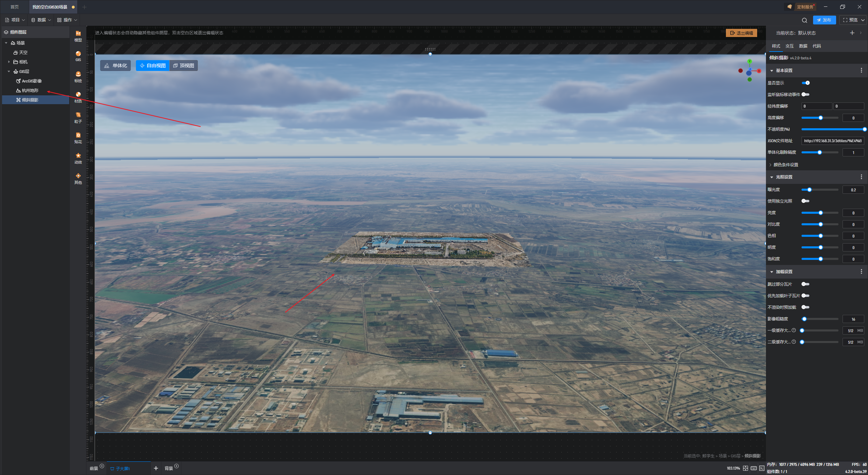Open the 预览 preview dropdown arrow

863,20
